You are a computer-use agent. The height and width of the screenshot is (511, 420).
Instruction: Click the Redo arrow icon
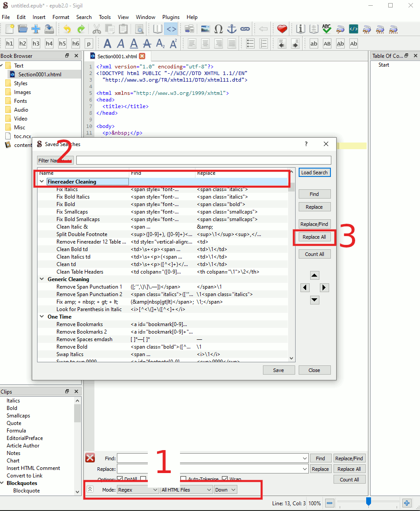click(81, 29)
